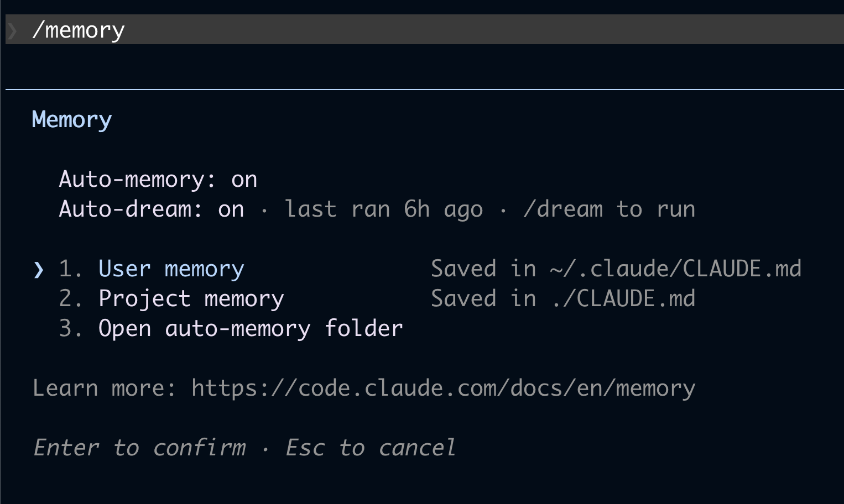Click the number 3 list marker
Image resolution: width=844 pixels, height=504 pixels.
tap(70, 329)
